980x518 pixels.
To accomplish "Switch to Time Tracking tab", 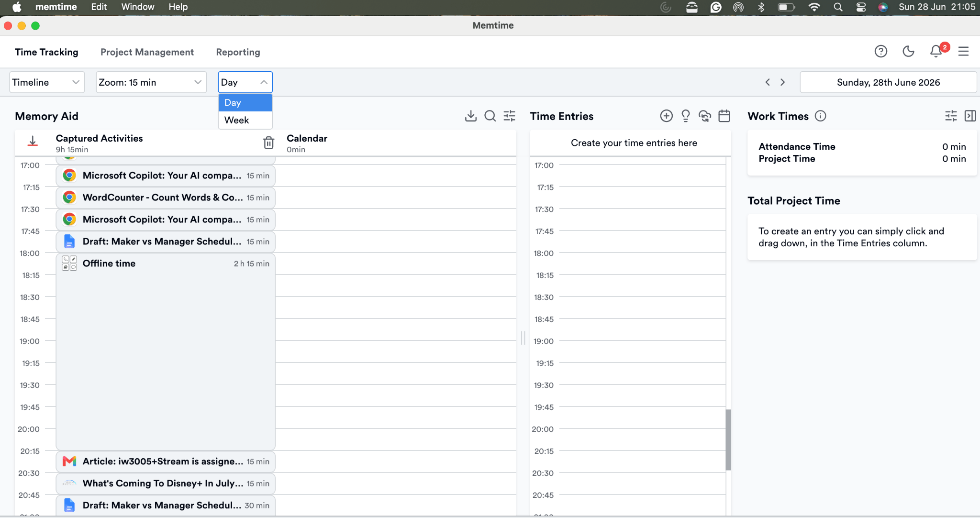I will coord(46,52).
